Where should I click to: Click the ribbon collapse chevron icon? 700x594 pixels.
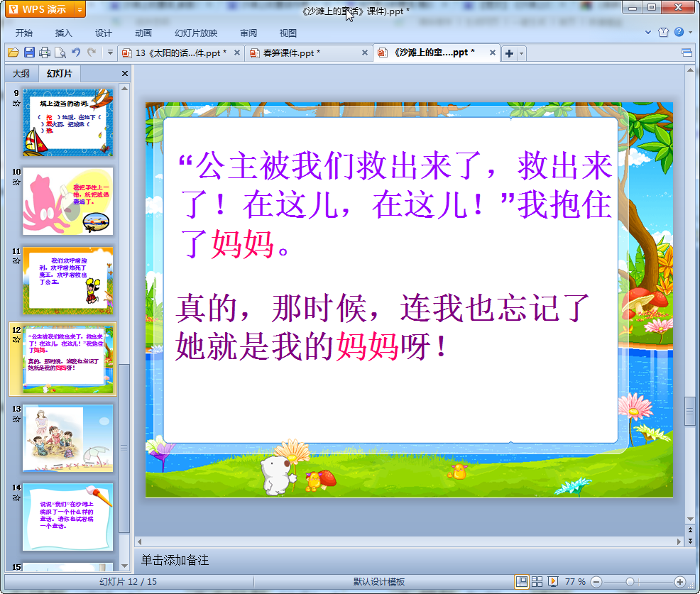648,32
